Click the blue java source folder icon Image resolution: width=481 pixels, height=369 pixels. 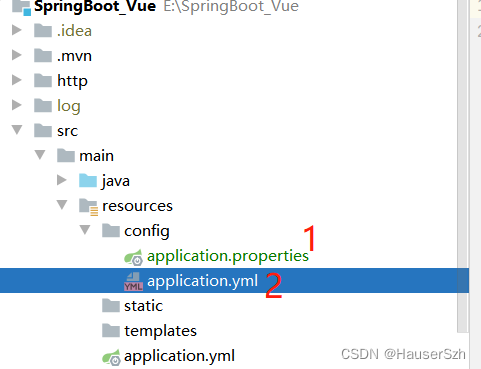(x=88, y=180)
